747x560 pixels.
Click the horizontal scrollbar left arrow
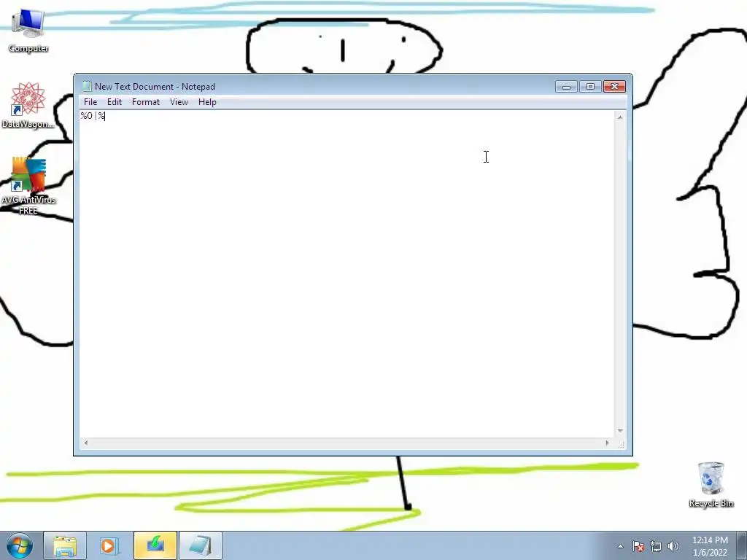(x=86, y=443)
